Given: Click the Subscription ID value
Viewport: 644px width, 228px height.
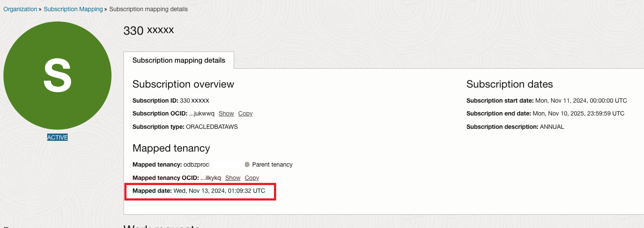Looking at the screenshot, I should 194,100.
